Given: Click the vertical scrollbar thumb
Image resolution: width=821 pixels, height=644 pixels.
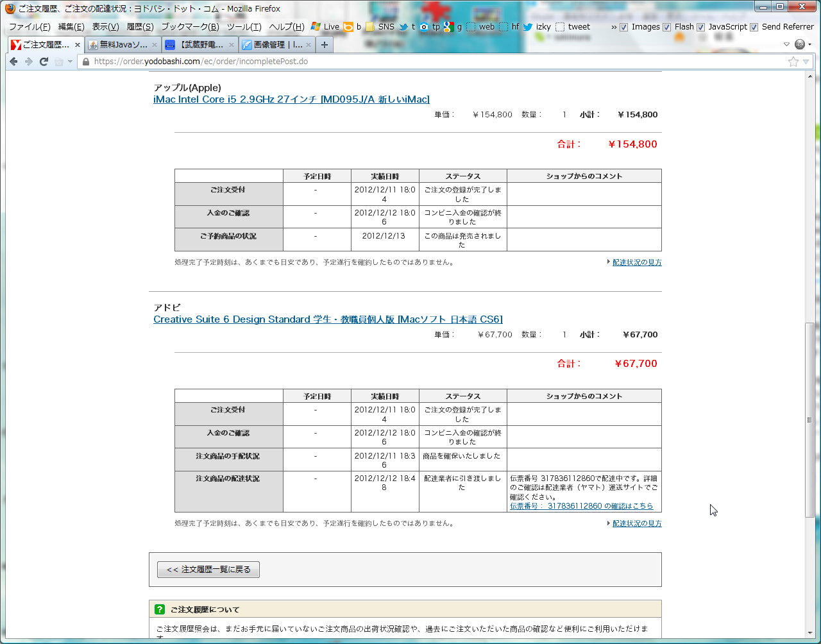Looking at the screenshot, I should (x=809, y=421).
